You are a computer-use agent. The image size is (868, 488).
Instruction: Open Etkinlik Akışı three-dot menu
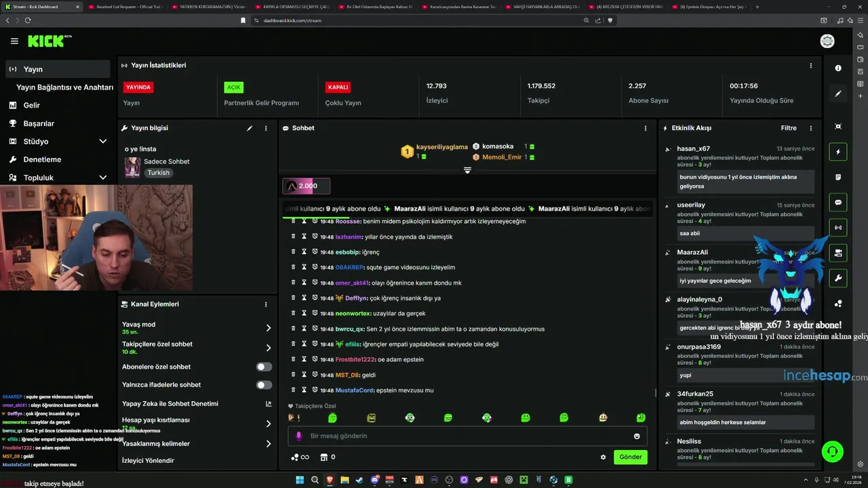tap(810, 128)
